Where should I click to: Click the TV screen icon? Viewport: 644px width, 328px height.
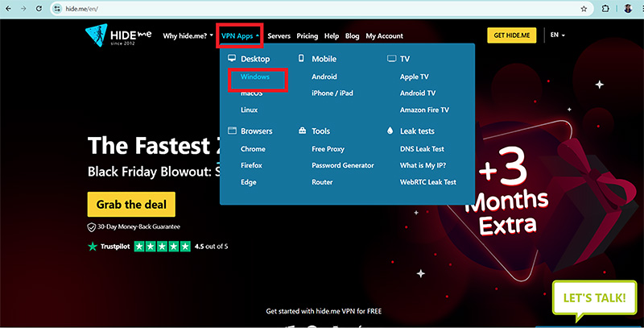pyautogui.click(x=391, y=59)
